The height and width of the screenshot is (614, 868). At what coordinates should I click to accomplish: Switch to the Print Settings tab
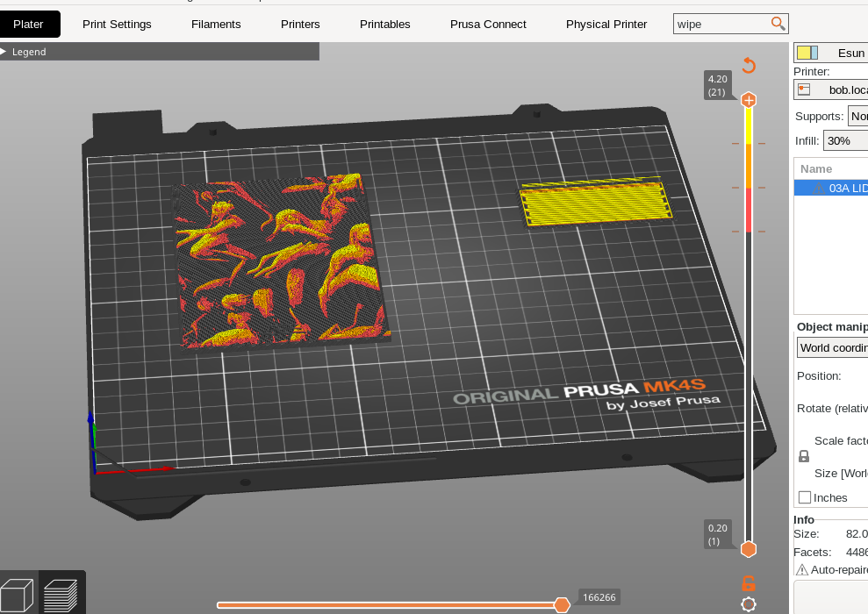coord(117,25)
